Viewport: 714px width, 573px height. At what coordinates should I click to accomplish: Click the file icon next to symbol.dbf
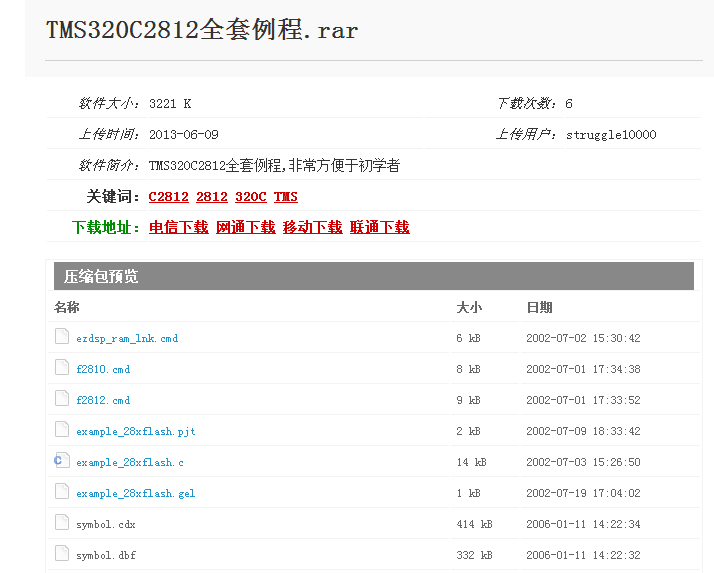tap(62, 554)
